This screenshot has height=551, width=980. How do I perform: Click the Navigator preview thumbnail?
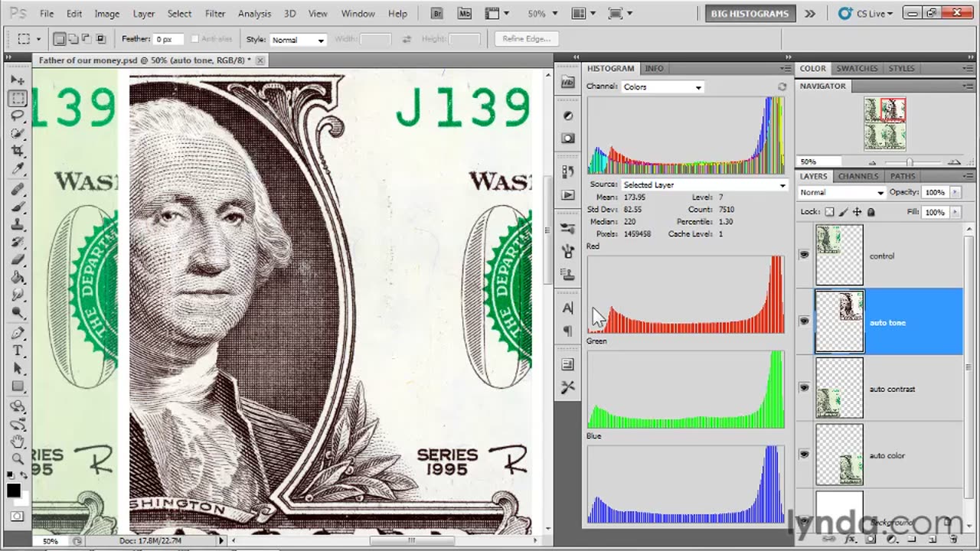coord(885,124)
